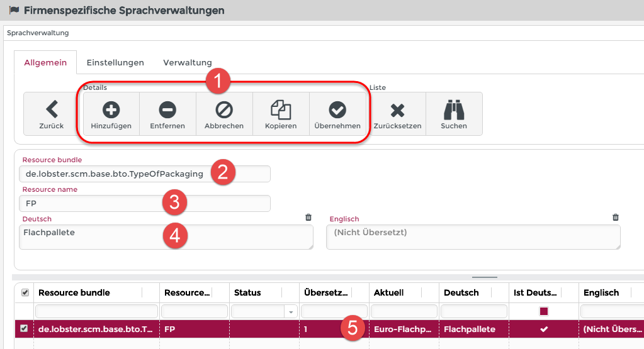This screenshot has height=349, width=644.
Task: Apply changes with Übernehmen checkmark icon
Action: (337, 110)
